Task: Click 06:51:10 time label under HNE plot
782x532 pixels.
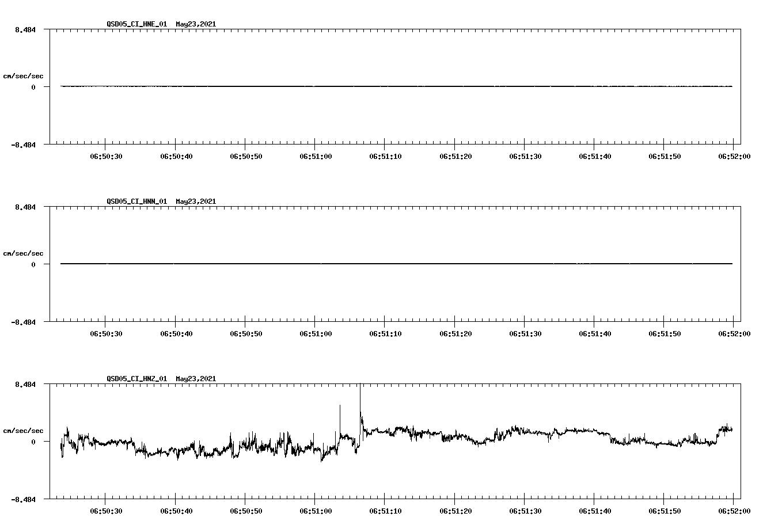Action: point(385,156)
